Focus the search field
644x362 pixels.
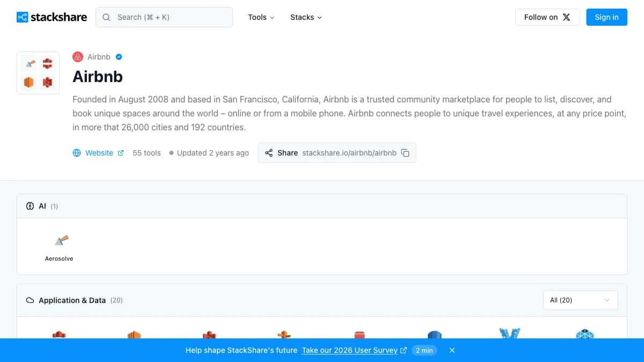pyautogui.click(x=164, y=17)
